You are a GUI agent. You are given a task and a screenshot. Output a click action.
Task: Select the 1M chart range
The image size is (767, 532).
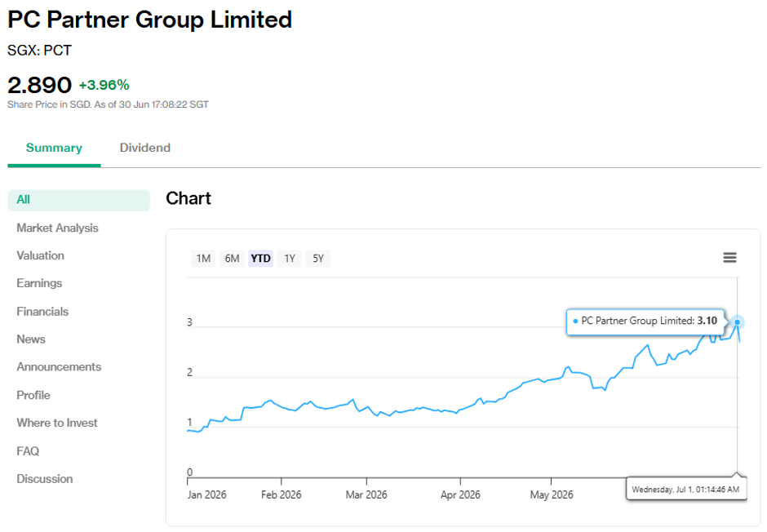pos(203,258)
